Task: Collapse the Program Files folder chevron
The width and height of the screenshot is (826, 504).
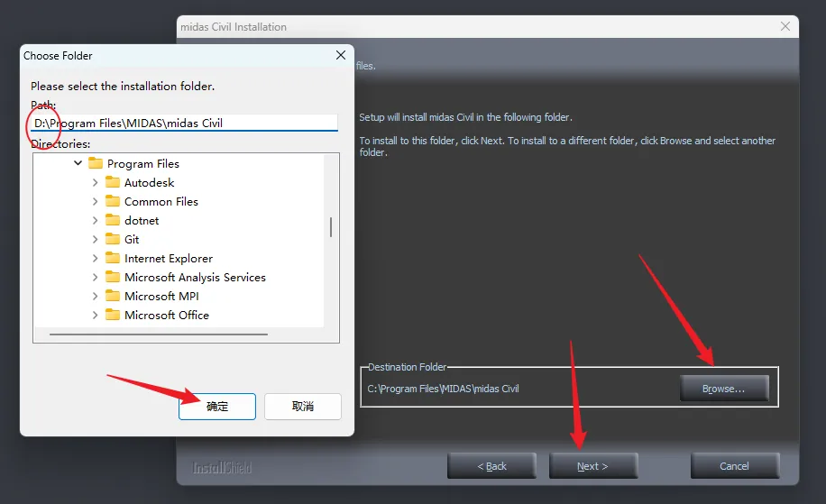Action: coord(78,163)
